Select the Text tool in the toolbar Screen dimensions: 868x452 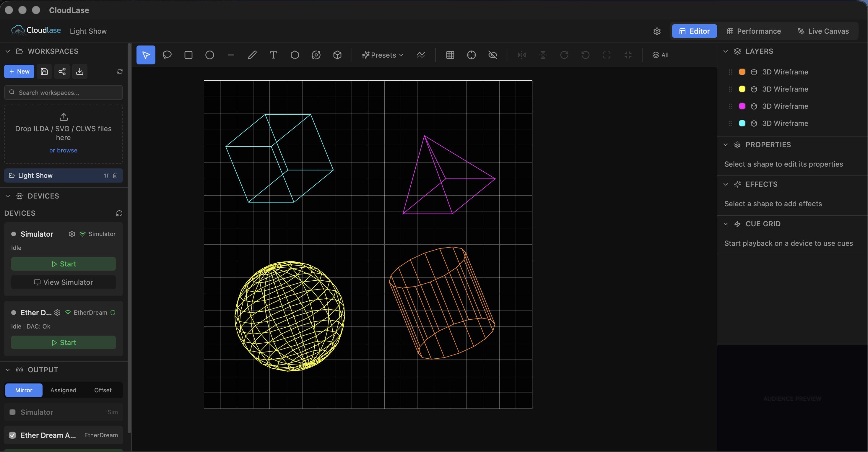[273, 55]
